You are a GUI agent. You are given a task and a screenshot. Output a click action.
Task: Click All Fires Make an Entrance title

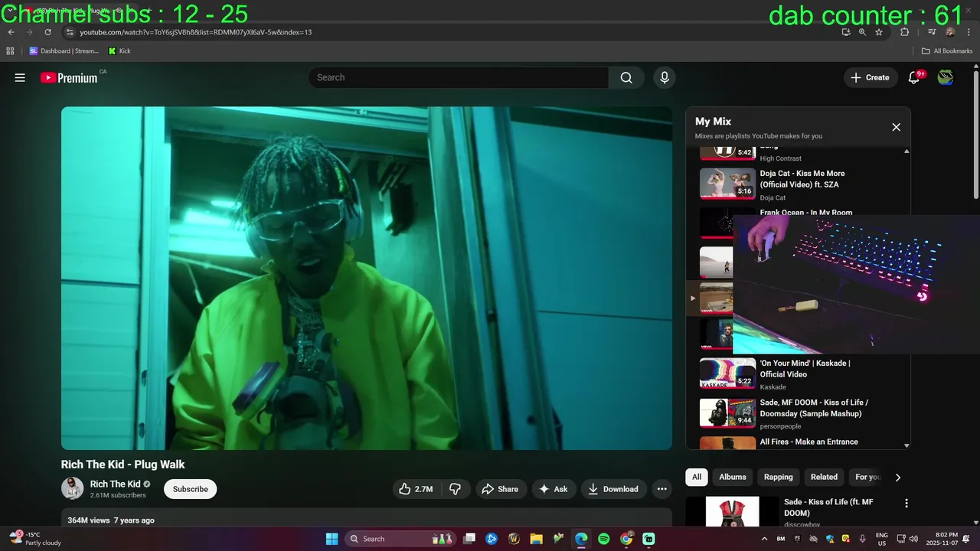click(x=808, y=442)
